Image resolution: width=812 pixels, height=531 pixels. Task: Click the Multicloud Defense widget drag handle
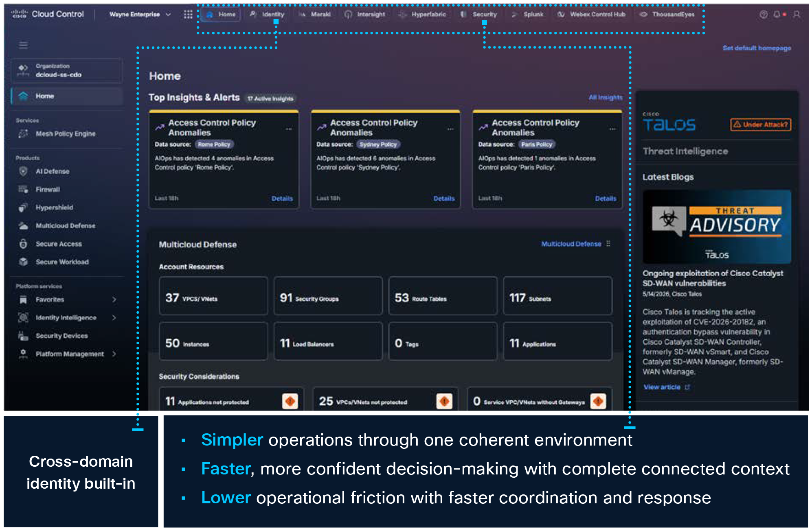pyautogui.click(x=608, y=243)
